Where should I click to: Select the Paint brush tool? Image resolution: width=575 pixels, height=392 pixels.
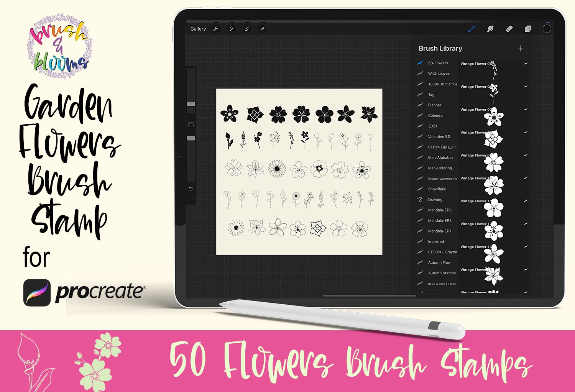tap(472, 28)
